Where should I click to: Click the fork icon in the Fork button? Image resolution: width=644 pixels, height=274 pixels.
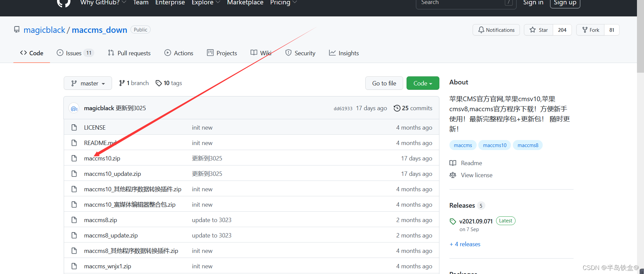(585, 30)
